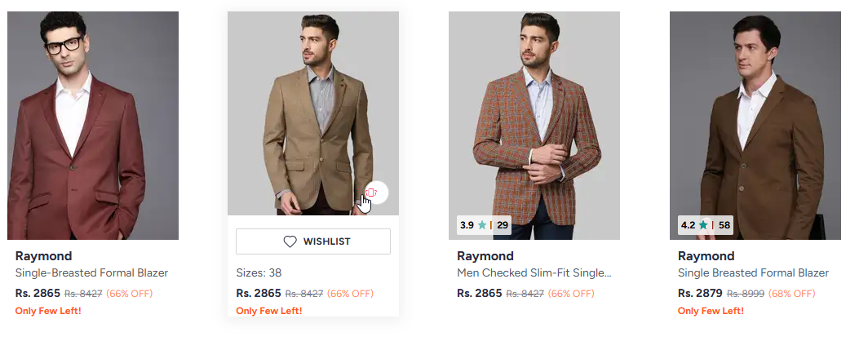The width and height of the screenshot is (868, 341).
Task: Click Raymond brand under orange checked blazer
Action: [x=485, y=256]
